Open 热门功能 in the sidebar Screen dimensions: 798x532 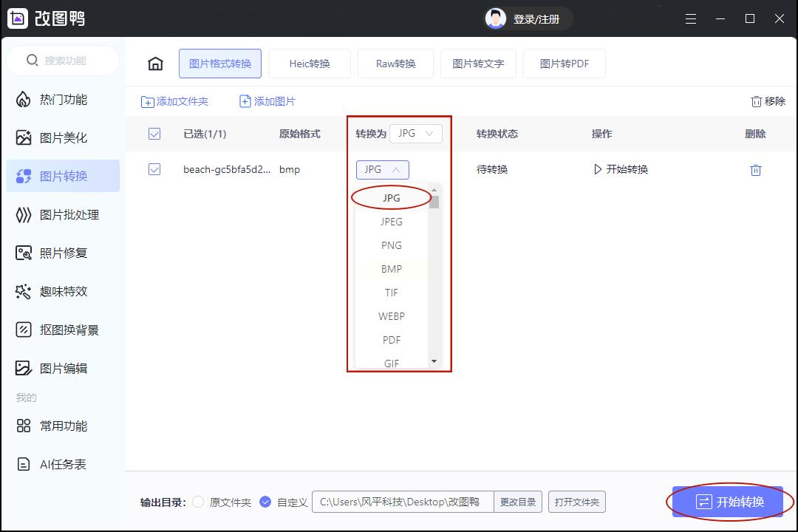click(63, 99)
